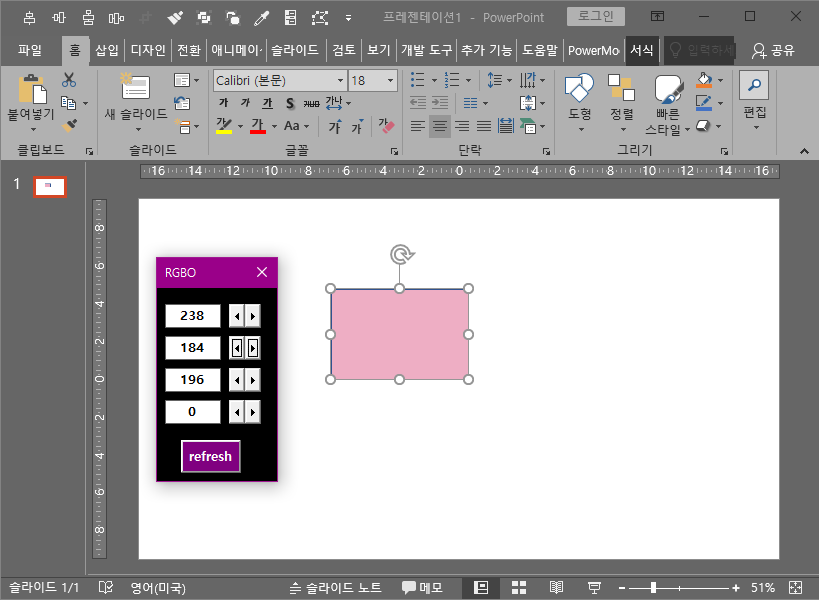This screenshot has width=819, height=601.
Task: Open the Shapes (도형) gallery icon
Action: 579,88
